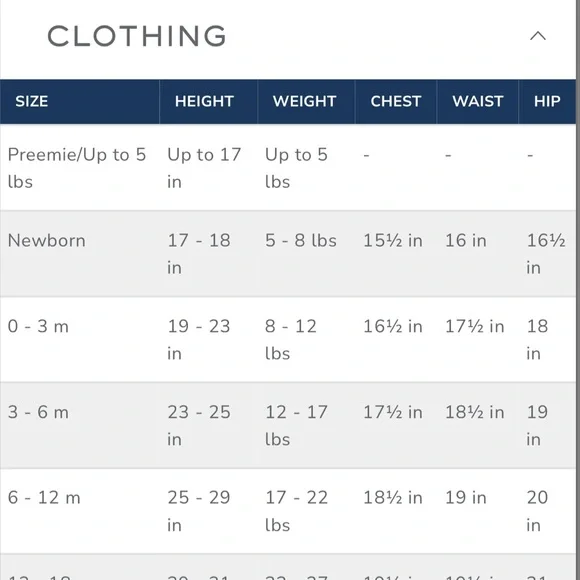The width and height of the screenshot is (580, 580).
Task: Select the WAIST column header
Action: coord(478,101)
